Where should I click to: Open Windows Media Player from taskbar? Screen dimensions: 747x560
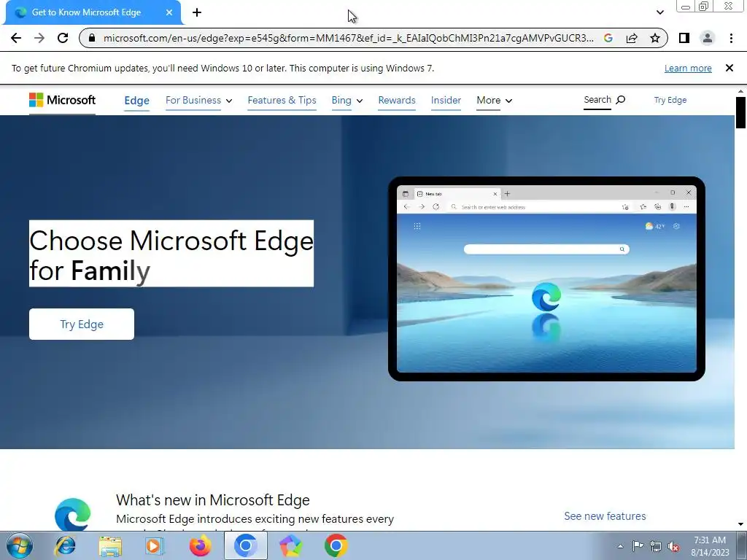point(154,546)
